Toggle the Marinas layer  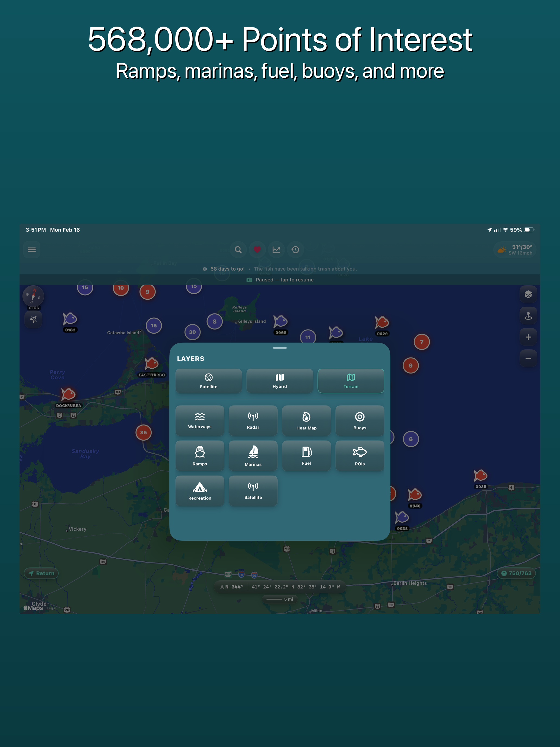253,456
